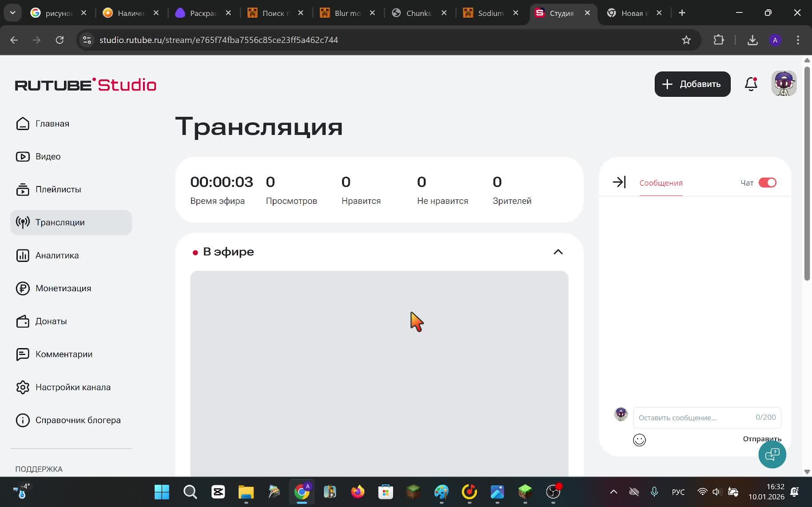The image size is (812, 507).
Task: Open the tab search dropdown in Chrome
Action: pos(12,13)
